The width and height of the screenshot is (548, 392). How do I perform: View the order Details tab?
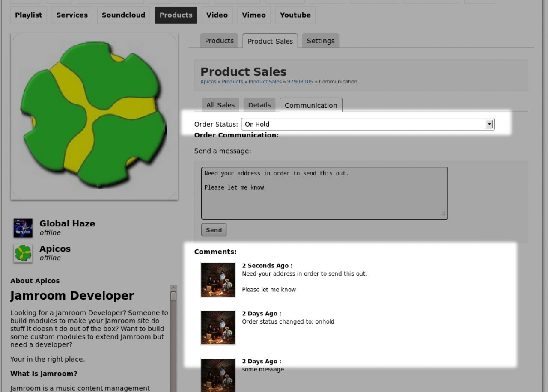click(x=259, y=105)
